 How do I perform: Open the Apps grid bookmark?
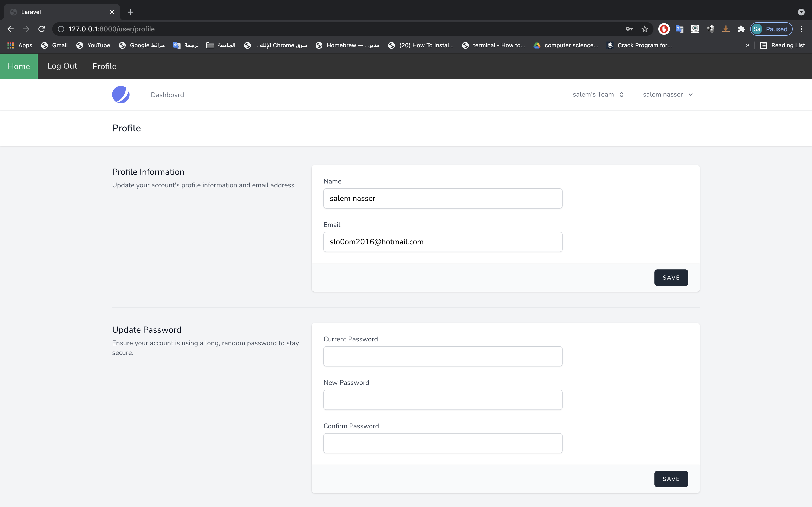click(x=20, y=45)
